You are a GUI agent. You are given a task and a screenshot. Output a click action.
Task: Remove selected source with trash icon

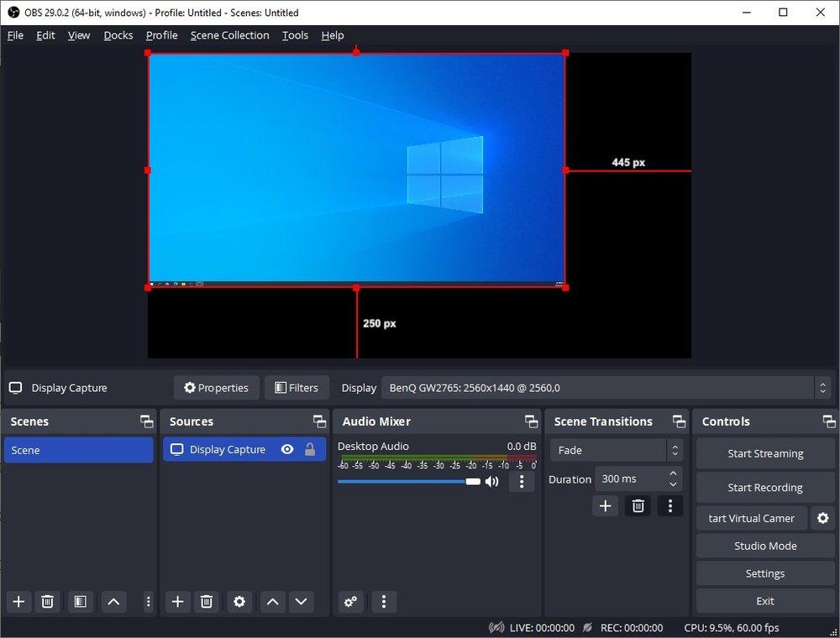tap(207, 602)
